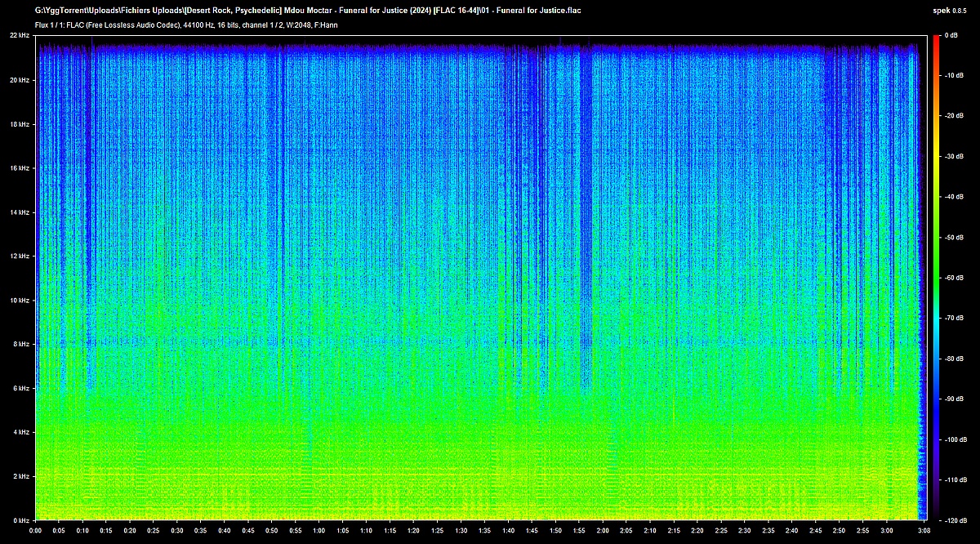
Task: Click the 1:00 time axis marker
Action: coord(318,530)
